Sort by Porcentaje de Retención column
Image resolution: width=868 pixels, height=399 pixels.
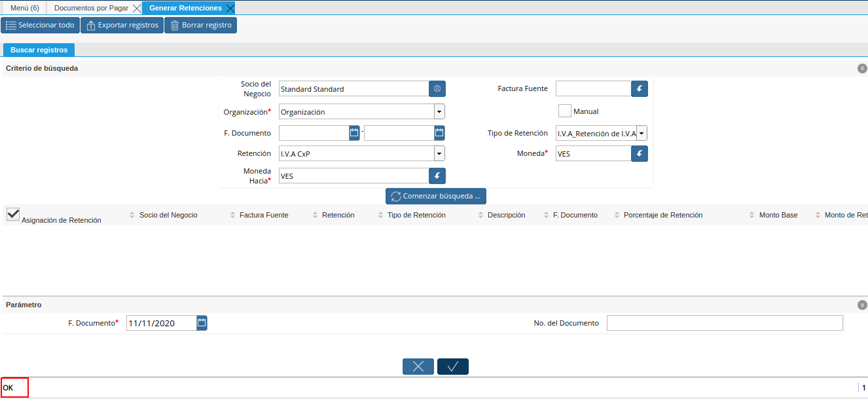point(663,215)
